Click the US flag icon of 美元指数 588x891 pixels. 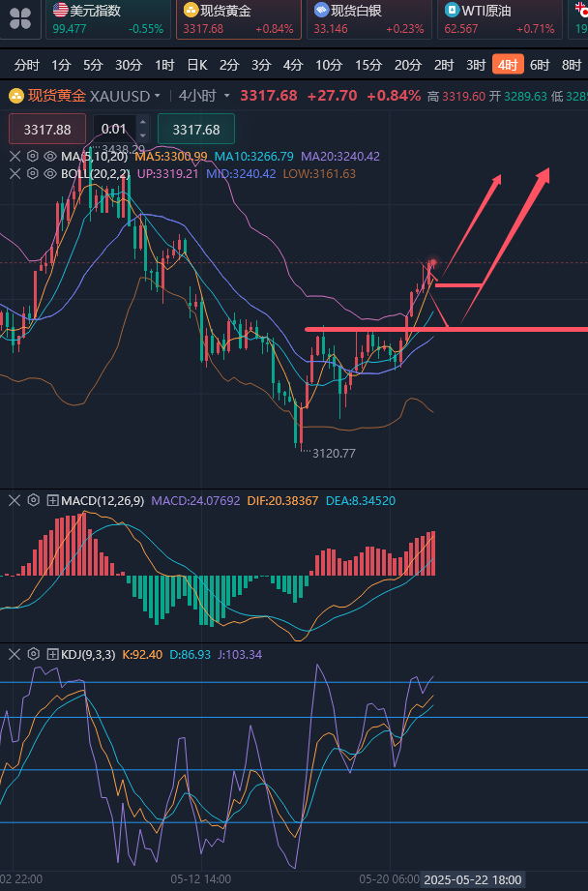pos(60,10)
